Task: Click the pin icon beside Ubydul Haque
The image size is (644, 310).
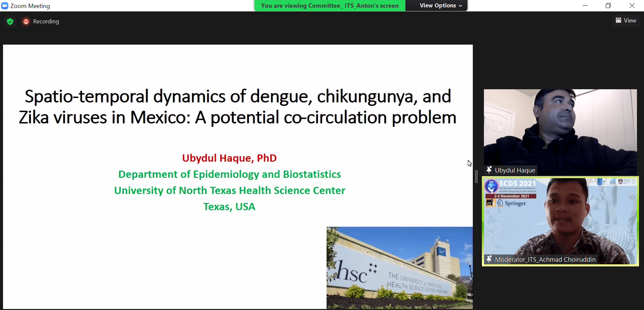Action: pyautogui.click(x=489, y=170)
